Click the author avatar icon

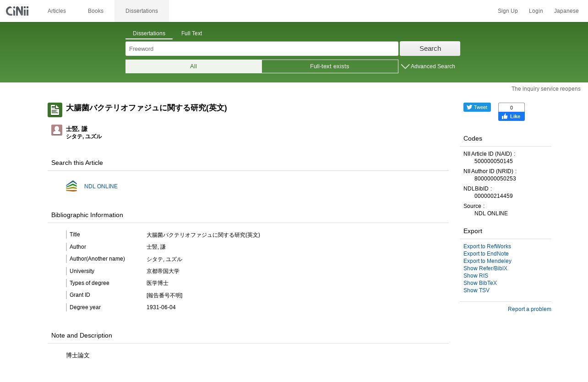tap(57, 130)
